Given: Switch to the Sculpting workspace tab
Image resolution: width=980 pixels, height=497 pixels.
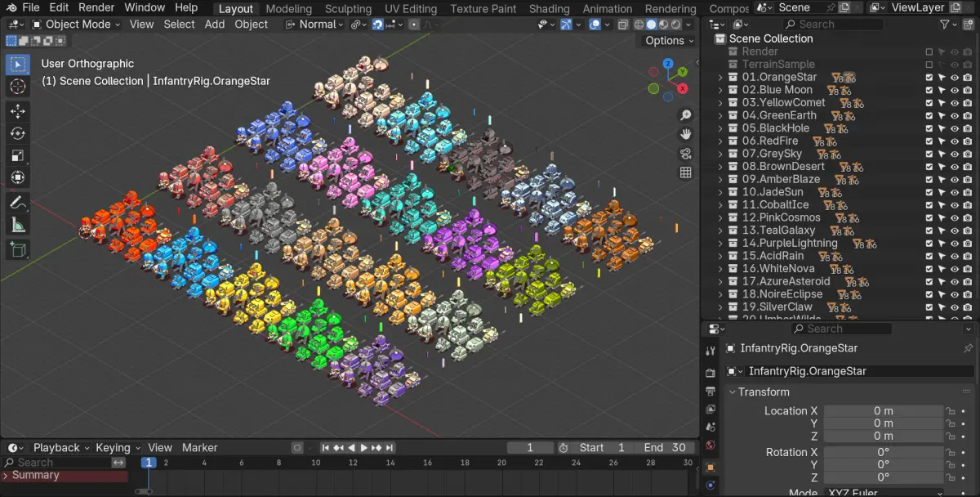Looking at the screenshot, I should 349,9.
